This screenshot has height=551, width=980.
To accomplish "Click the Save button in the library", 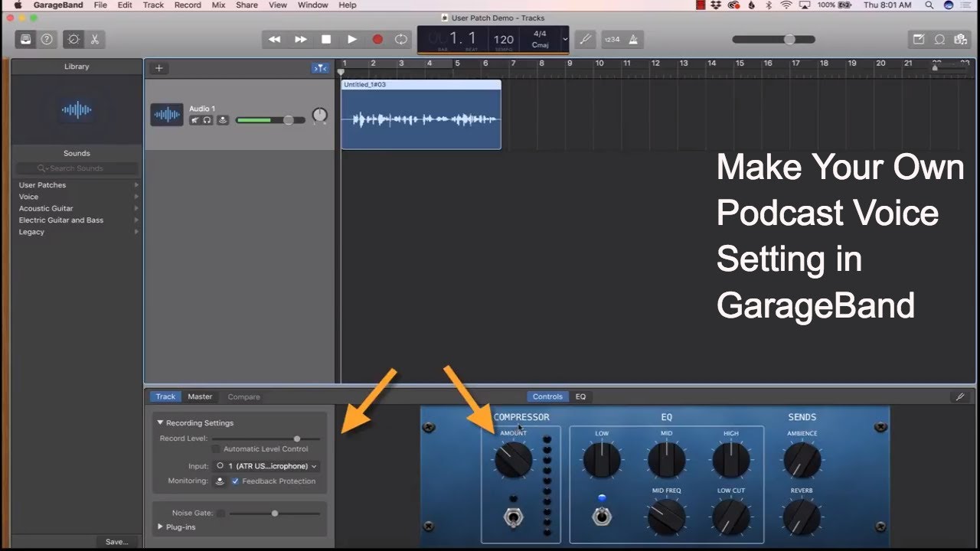I will [116, 542].
